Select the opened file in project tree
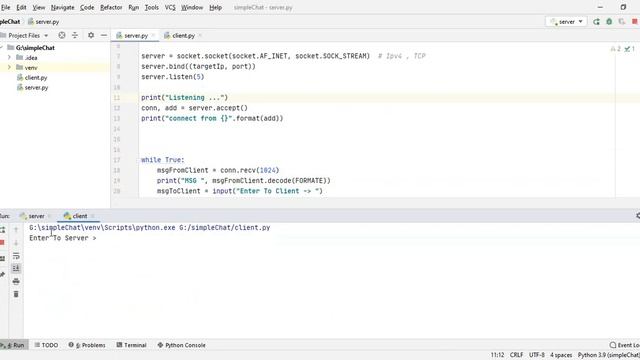This screenshot has width=640, height=360. (x=62, y=36)
